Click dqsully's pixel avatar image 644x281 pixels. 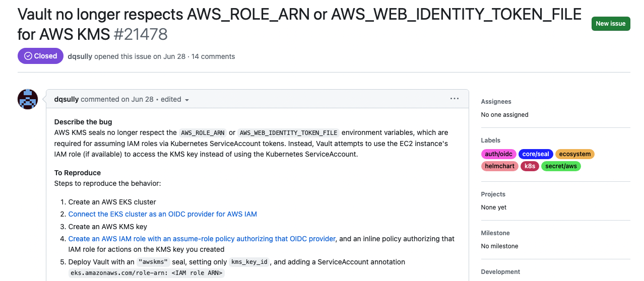pyautogui.click(x=28, y=99)
